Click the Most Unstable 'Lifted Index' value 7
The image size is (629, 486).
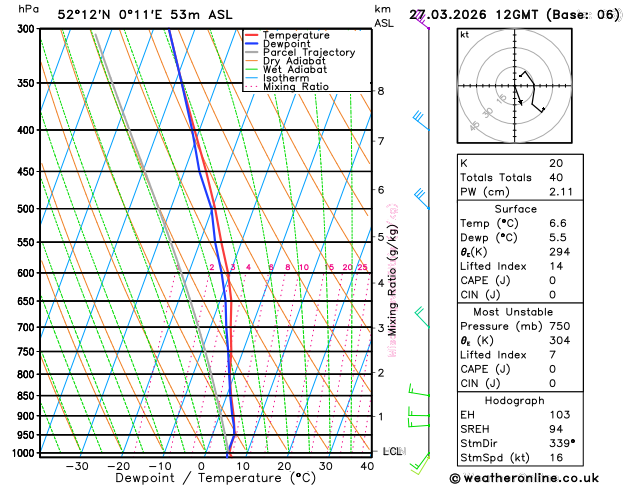[x=553, y=355]
